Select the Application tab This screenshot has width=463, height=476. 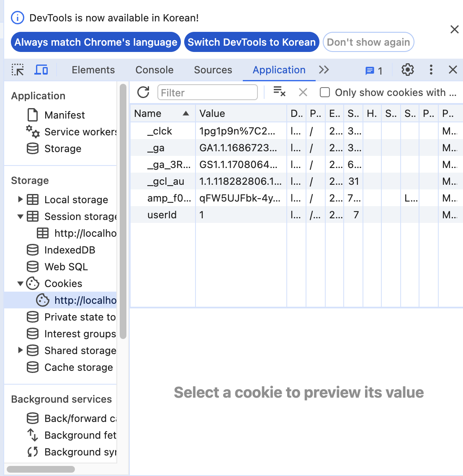(x=279, y=70)
